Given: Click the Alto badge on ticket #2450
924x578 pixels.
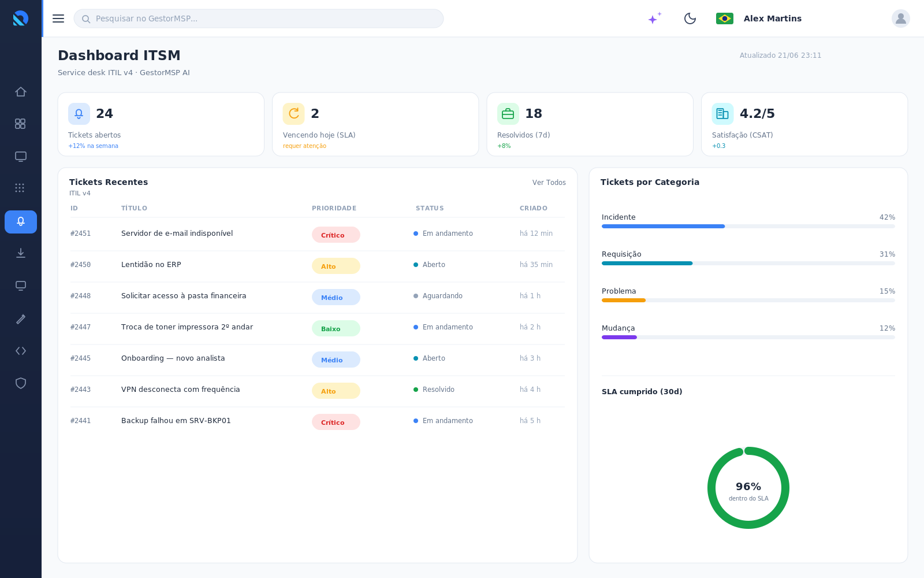Looking at the screenshot, I should click(336, 266).
